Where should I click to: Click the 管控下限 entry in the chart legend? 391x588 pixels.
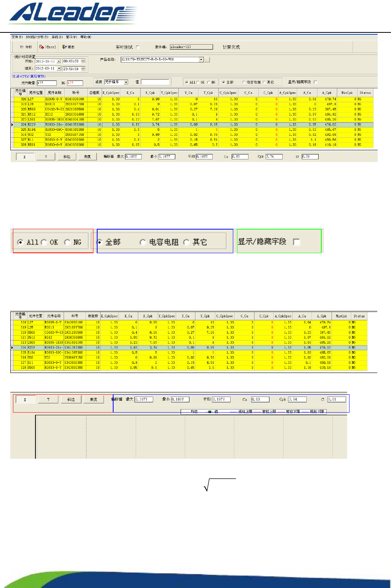tap(289, 412)
